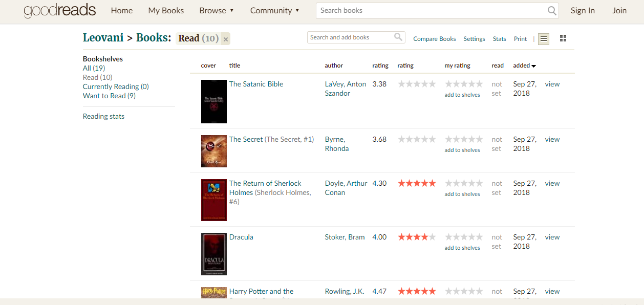Open author Byrne, Rhonda
Image resolution: width=644 pixels, height=305 pixels.
click(337, 144)
